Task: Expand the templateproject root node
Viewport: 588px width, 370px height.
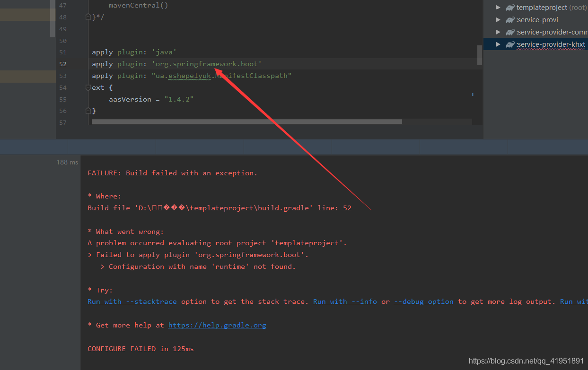Action: (497, 7)
